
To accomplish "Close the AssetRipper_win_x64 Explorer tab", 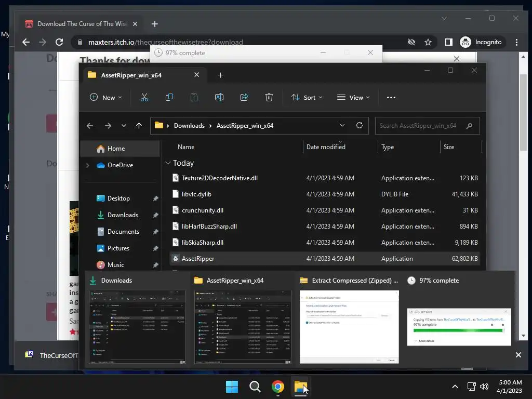I will click(196, 75).
